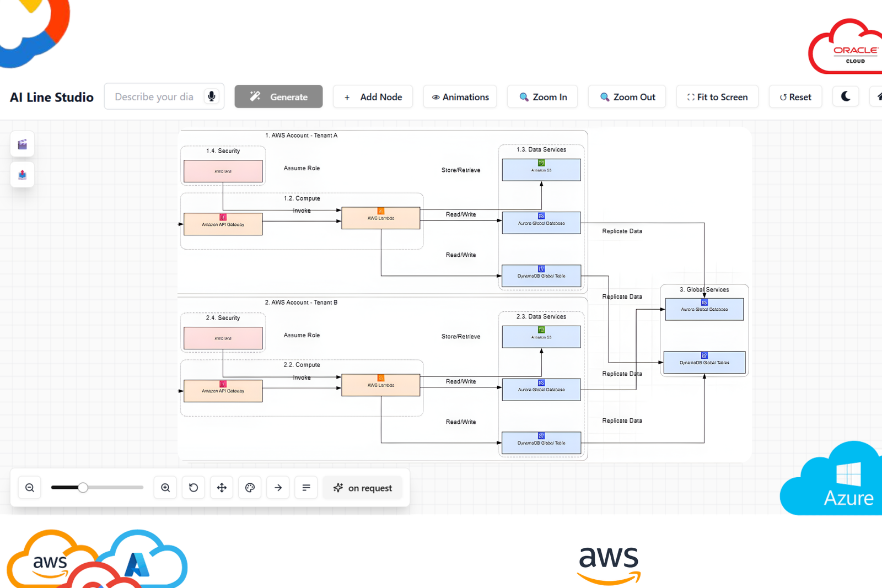Enable the 'on request' animation mode
882x588 pixels.
point(362,487)
